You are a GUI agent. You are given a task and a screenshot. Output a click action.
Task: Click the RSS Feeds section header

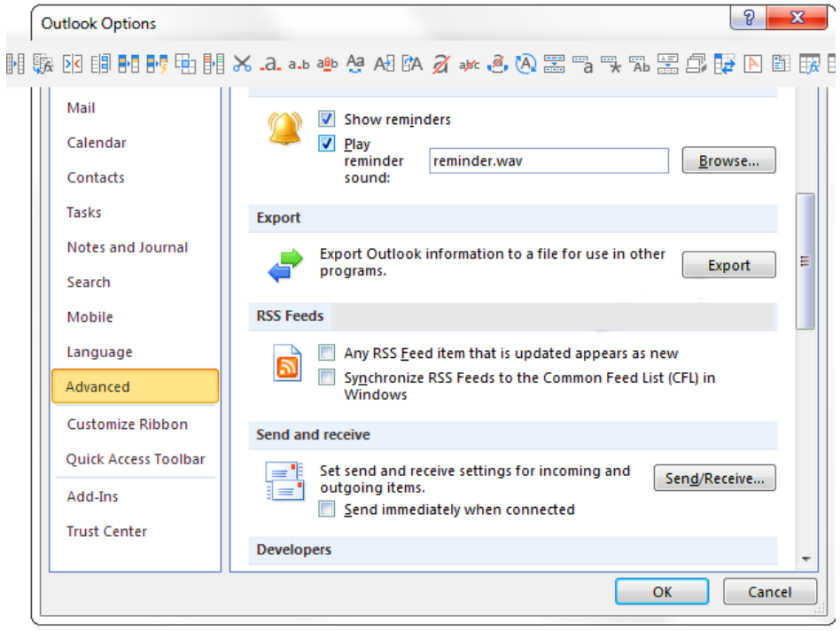(513, 316)
